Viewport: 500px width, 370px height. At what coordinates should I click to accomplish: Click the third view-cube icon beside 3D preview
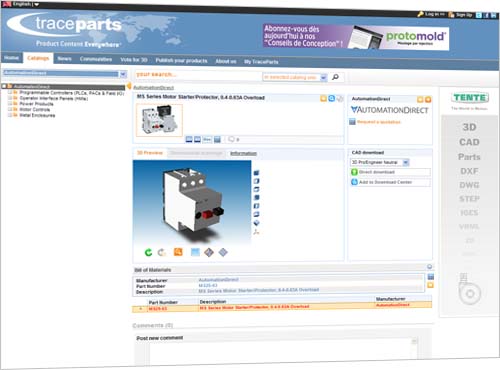click(256, 189)
